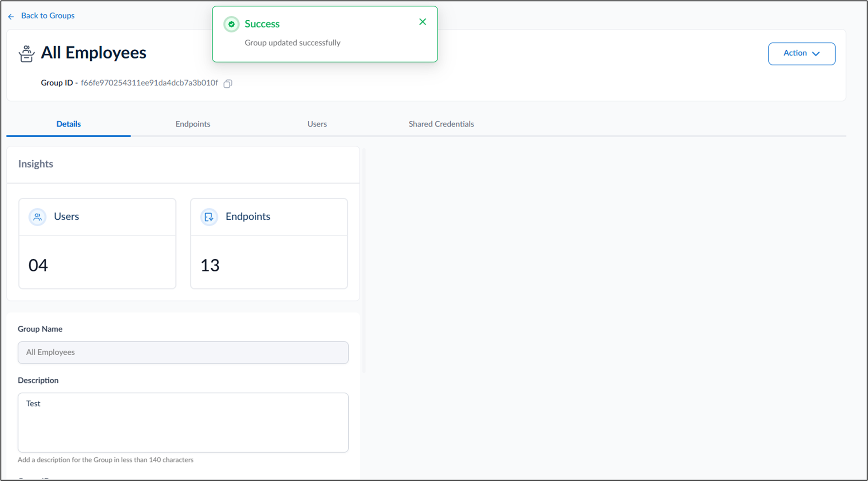Click the green Success checkmark icon
The height and width of the screenshot is (481, 868).
[x=232, y=24]
